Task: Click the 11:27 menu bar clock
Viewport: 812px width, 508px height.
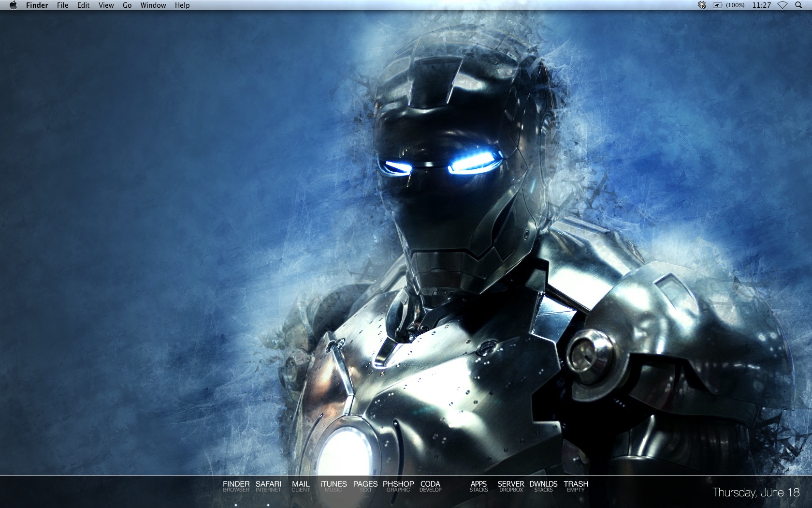Action: pyautogui.click(x=761, y=5)
